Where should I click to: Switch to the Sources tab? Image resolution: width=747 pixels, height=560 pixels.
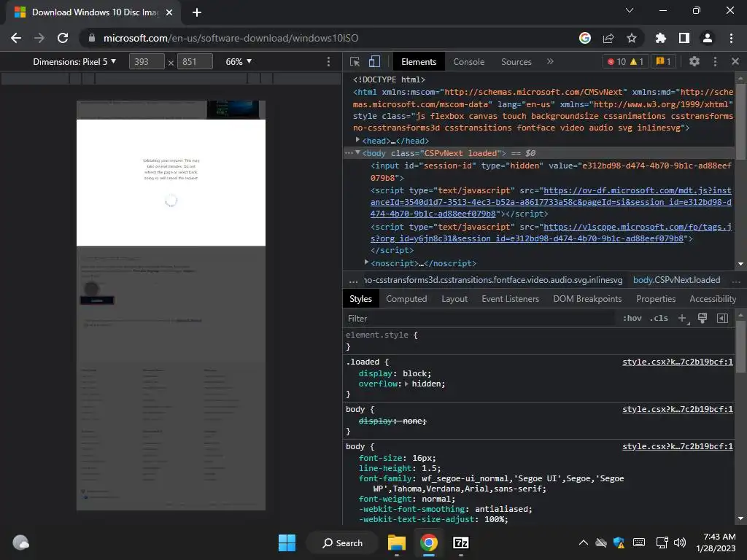pos(516,62)
